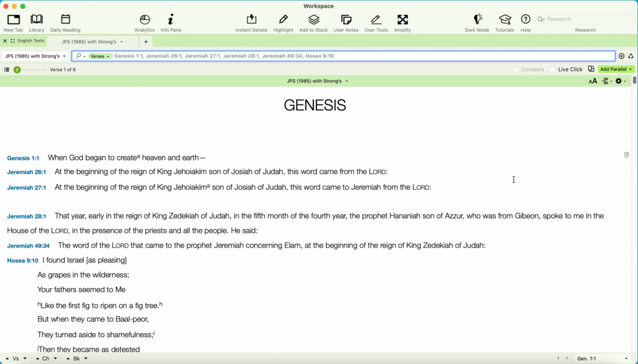Click the GENESIS book heading
This screenshot has height=364, width=638.
(315, 105)
